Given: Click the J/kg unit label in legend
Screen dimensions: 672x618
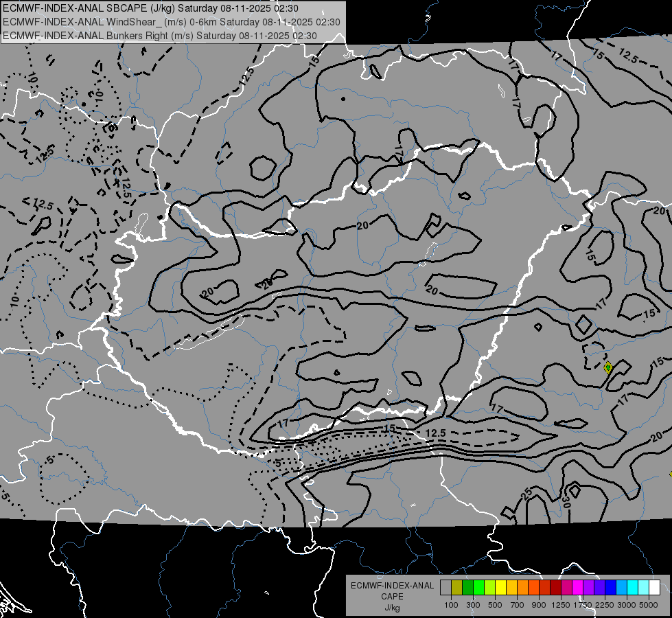Looking at the screenshot, I should (392, 608).
